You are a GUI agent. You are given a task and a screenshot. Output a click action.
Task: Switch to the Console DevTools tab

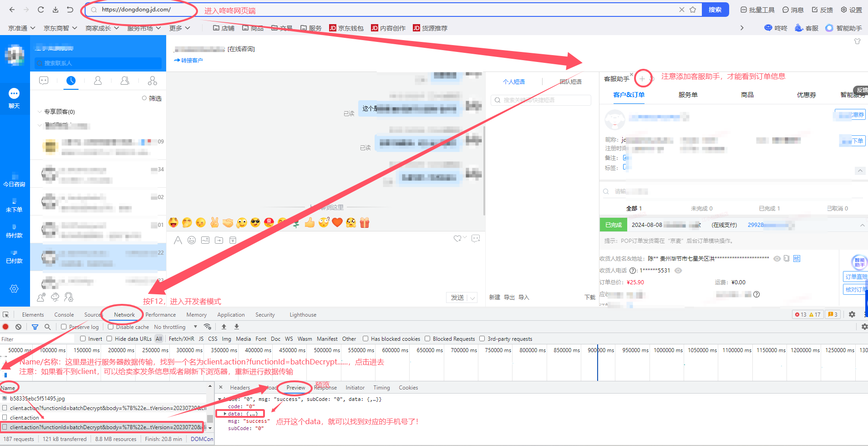[x=64, y=315]
